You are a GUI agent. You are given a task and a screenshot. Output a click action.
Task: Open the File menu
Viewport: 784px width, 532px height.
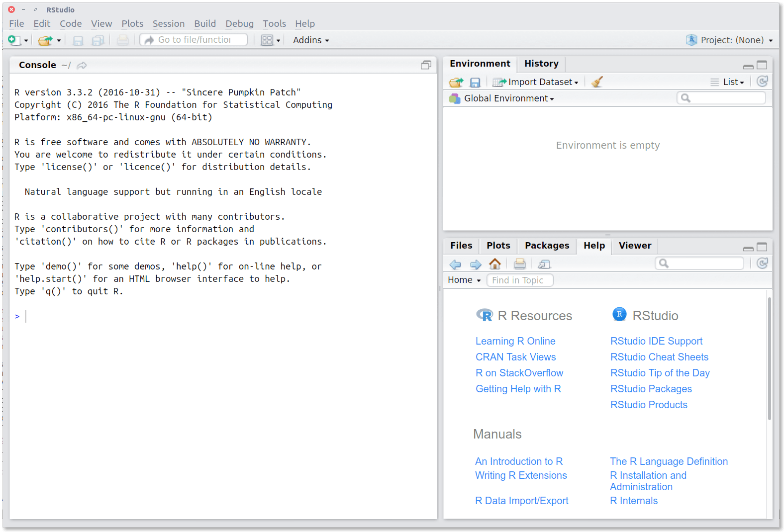tap(16, 23)
